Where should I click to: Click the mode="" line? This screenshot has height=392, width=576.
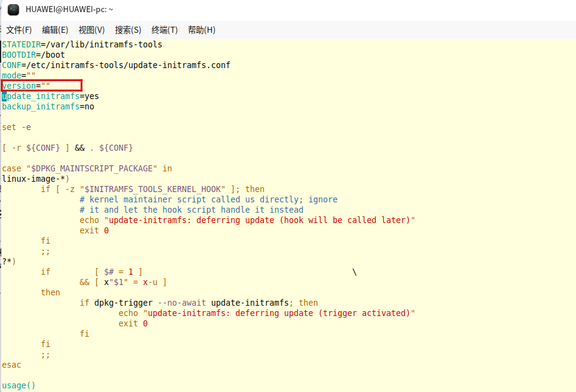point(18,75)
